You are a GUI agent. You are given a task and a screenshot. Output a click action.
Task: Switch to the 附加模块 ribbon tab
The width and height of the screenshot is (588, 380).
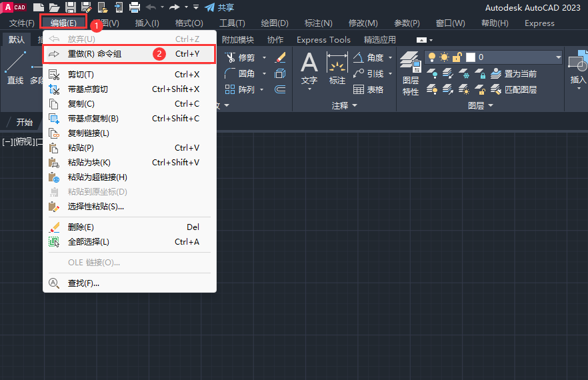238,40
